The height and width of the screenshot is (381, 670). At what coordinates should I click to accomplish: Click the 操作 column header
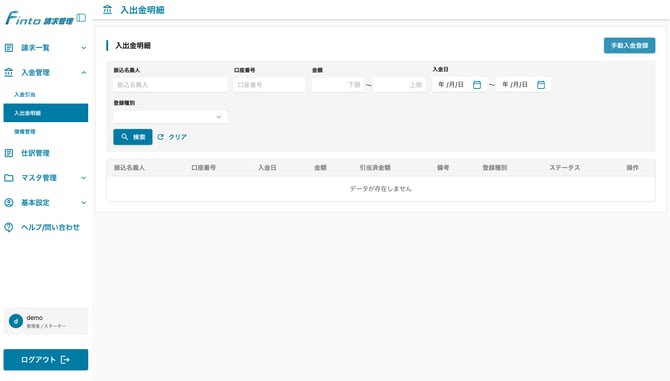(x=633, y=167)
